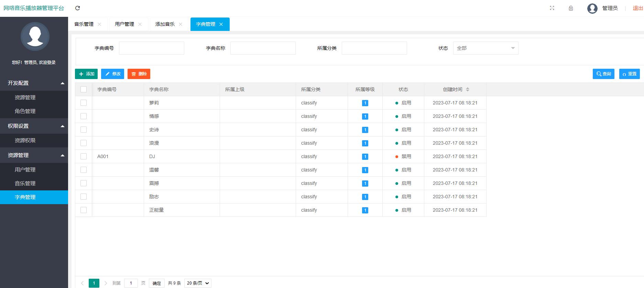The width and height of the screenshot is (644, 288).
Task: Check the 浪漫 row checkbox
Action: (84, 143)
